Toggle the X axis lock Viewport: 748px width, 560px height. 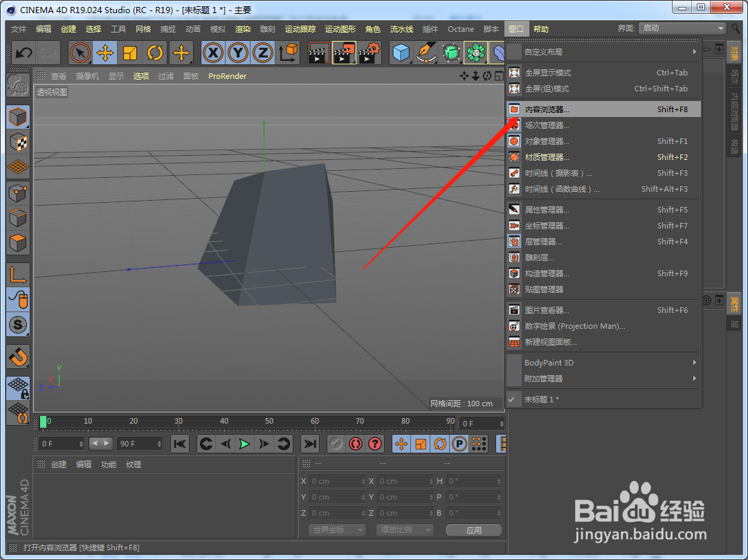click(212, 53)
